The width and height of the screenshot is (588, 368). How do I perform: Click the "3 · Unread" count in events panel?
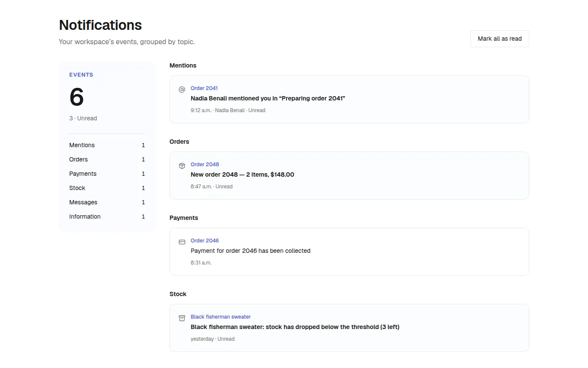tap(83, 118)
